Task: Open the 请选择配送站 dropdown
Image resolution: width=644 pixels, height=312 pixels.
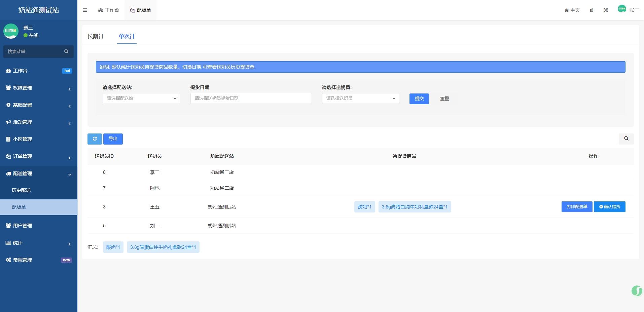Action: point(141,98)
